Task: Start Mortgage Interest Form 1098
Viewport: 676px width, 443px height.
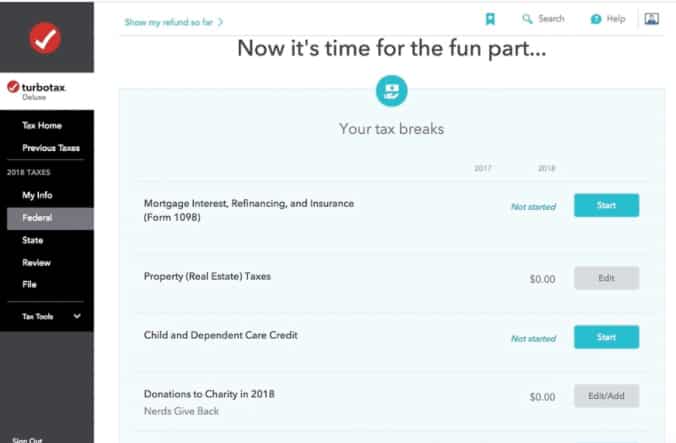Action: coord(607,205)
